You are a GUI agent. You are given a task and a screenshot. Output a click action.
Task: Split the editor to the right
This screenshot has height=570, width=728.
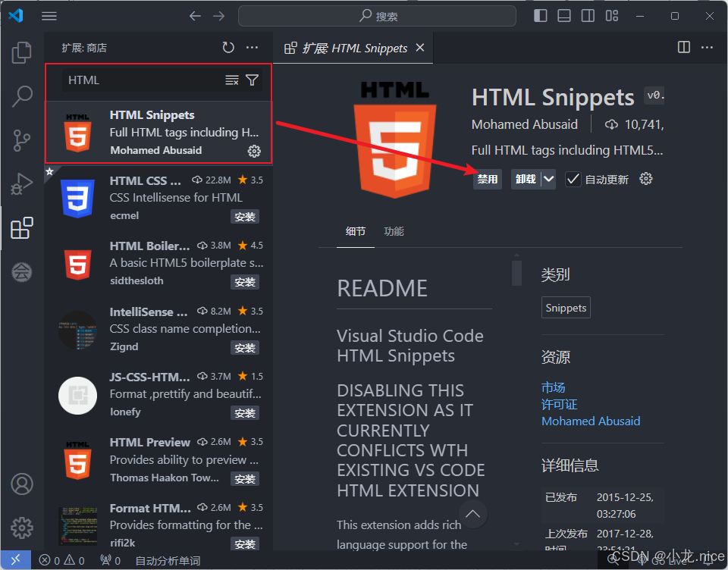684,47
